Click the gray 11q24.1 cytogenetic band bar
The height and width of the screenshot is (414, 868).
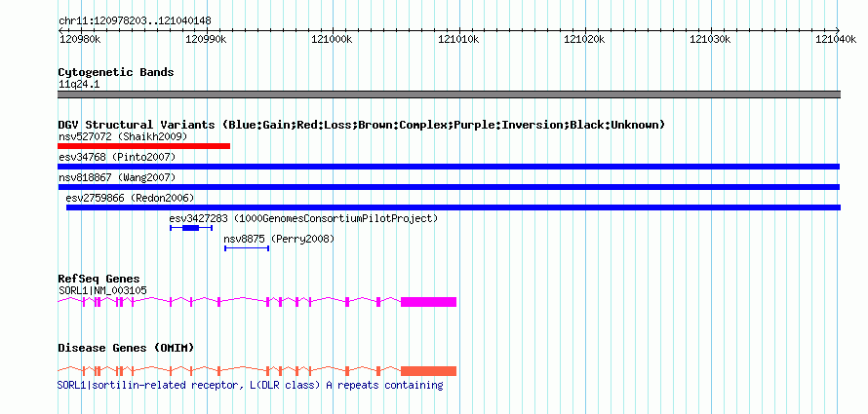(x=449, y=94)
